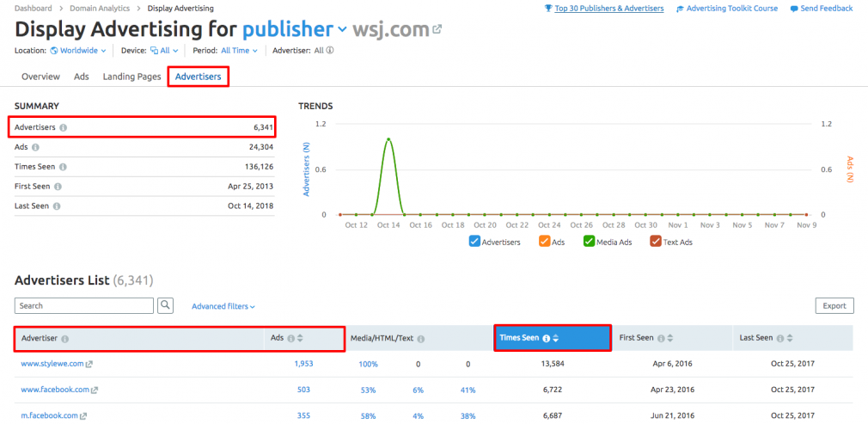
Task: Click info icon in Media/HTML/Text column header
Action: click(x=421, y=339)
